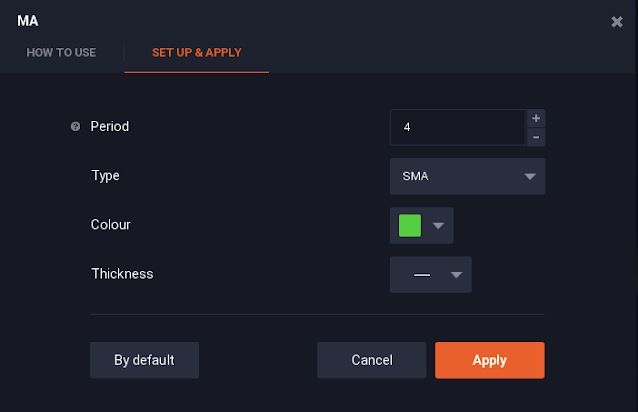
Task: Select the Set Up & Apply tab
Action: [x=196, y=52]
